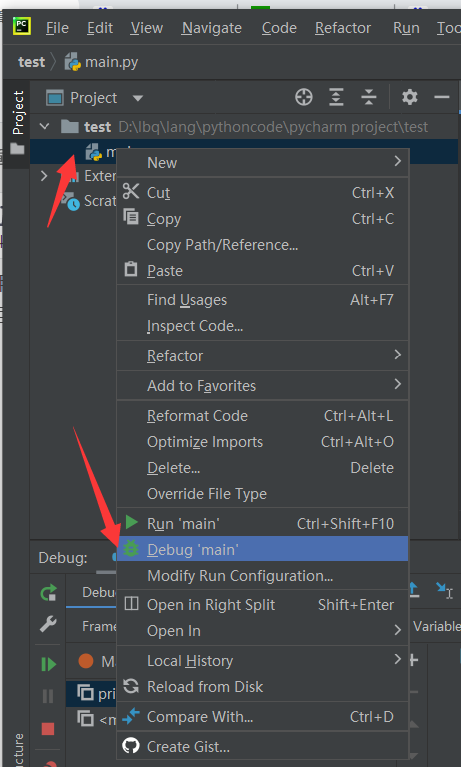Click the Pause Program icon
Viewport: 461px width, 767px height.
pos(48,695)
